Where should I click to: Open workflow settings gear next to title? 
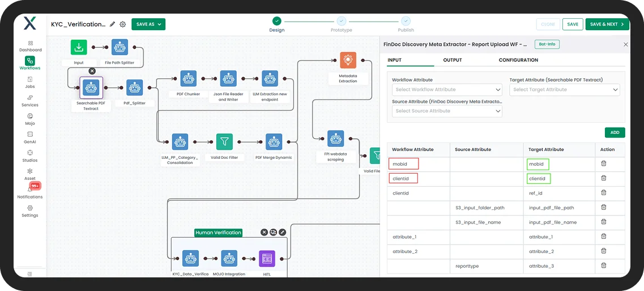coord(122,24)
